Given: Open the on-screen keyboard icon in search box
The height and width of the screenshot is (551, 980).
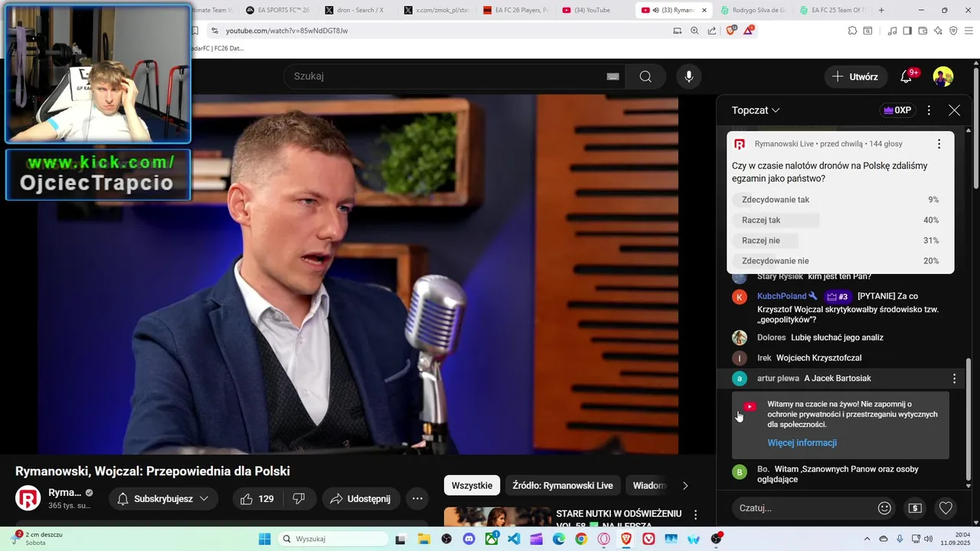Looking at the screenshot, I should click(612, 77).
